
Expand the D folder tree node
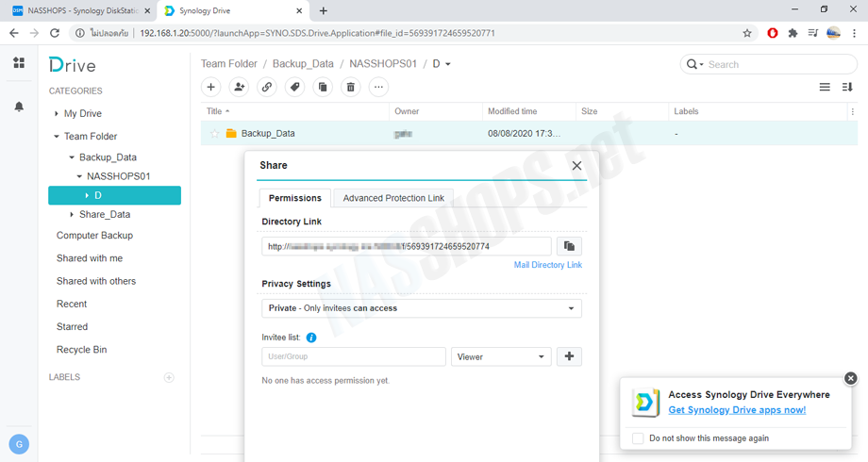tap(87, 195)
